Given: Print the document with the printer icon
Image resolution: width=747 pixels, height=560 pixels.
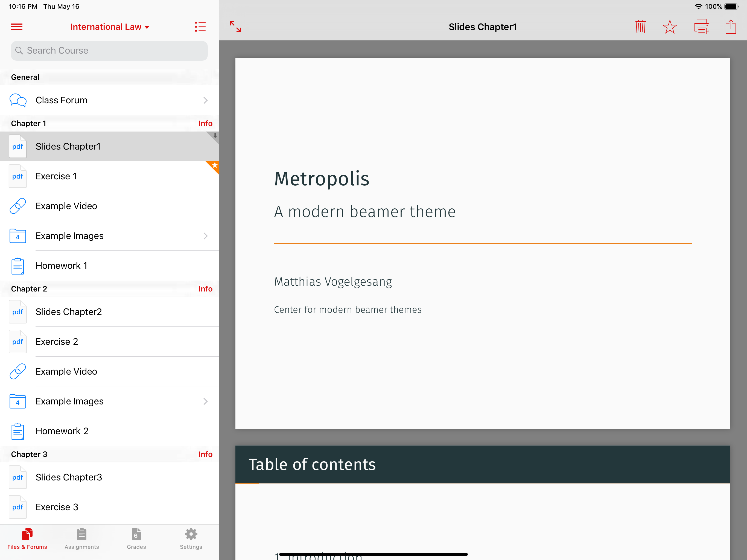Looking at the screenshot, I should click(701, 27).
